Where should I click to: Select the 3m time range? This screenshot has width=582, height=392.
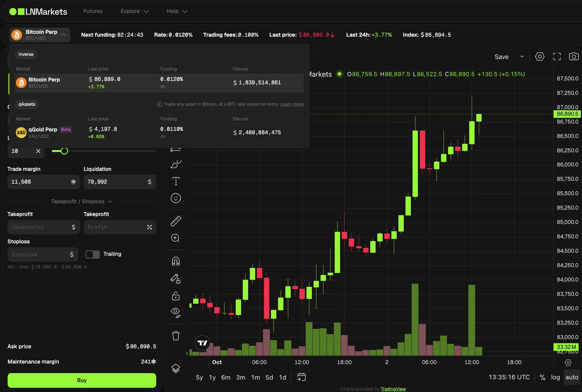[240, 377]
